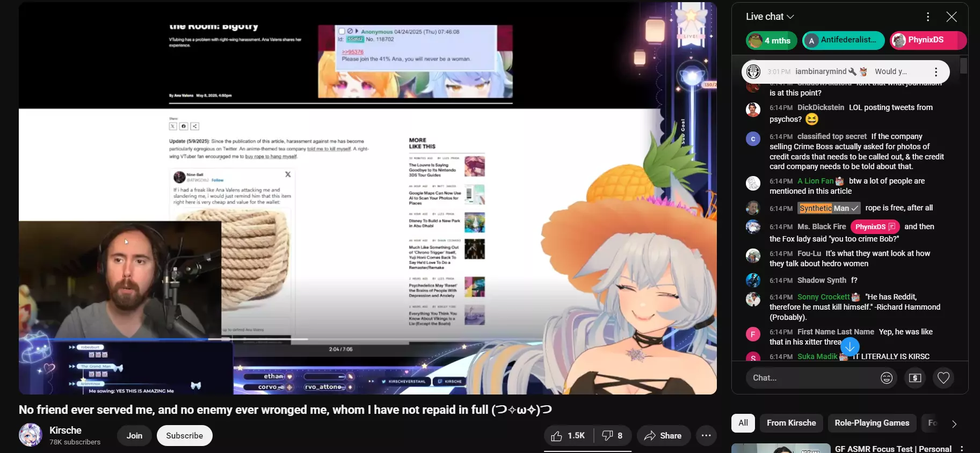The height and width of the screenshot is (453, 980).
Task: Click Synthetic Man's chat avatar
Action: tap(753, 208)
